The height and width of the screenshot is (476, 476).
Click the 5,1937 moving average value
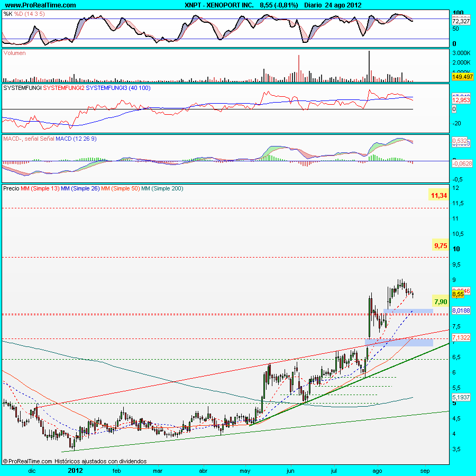pos(461,397)
